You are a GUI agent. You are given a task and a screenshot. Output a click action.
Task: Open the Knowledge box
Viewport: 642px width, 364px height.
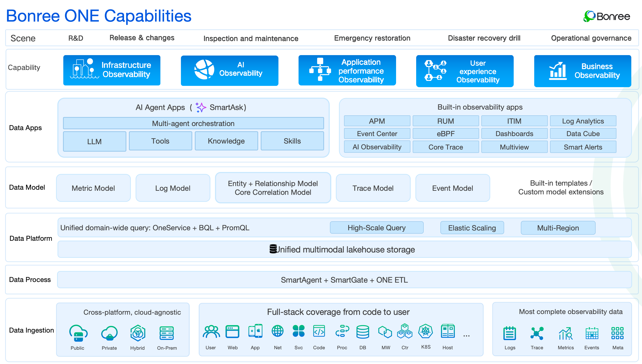click(x=226, y=141)
